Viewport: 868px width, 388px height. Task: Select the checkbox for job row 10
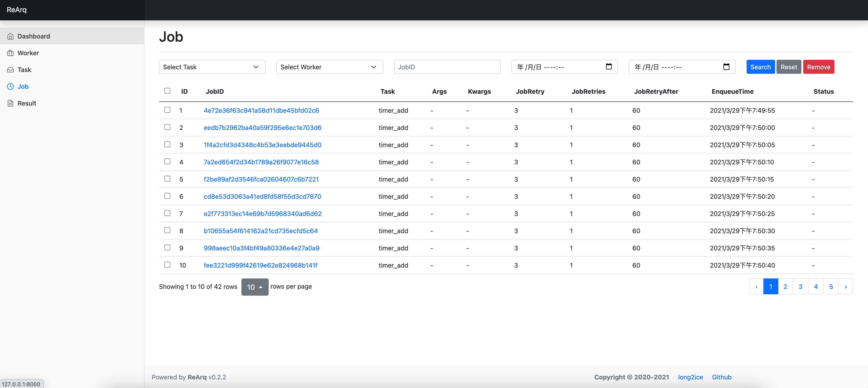(167, 265)
